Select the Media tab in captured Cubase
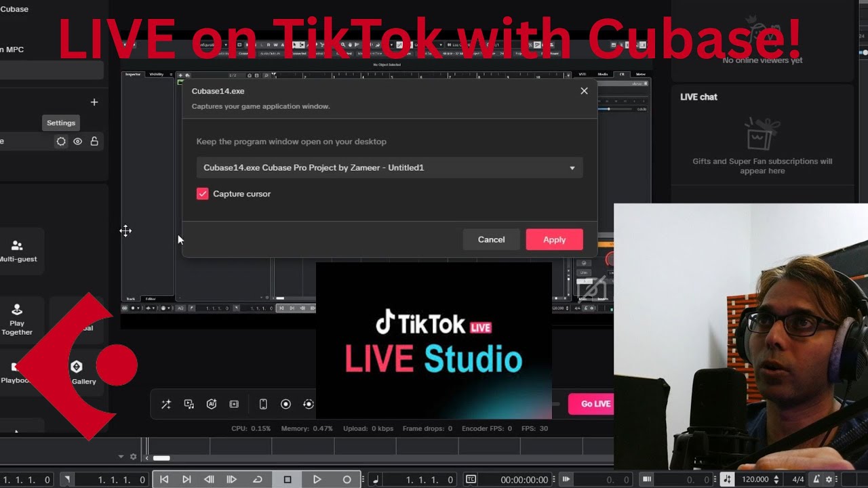The image size is (868, 488). coord(603,74)
